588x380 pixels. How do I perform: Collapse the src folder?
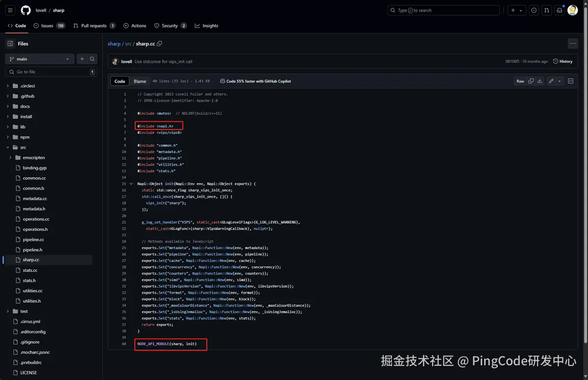pyautogui.click(x=8, y=147)
